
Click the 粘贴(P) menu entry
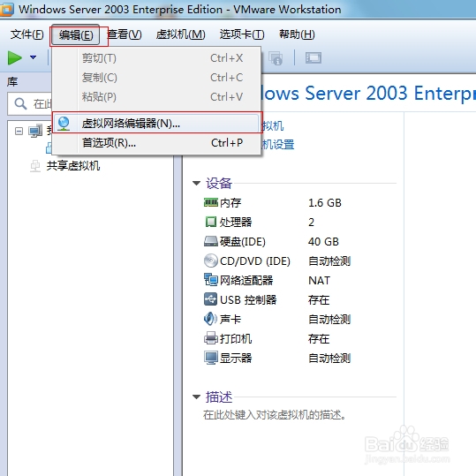click(x=156, y=97)
